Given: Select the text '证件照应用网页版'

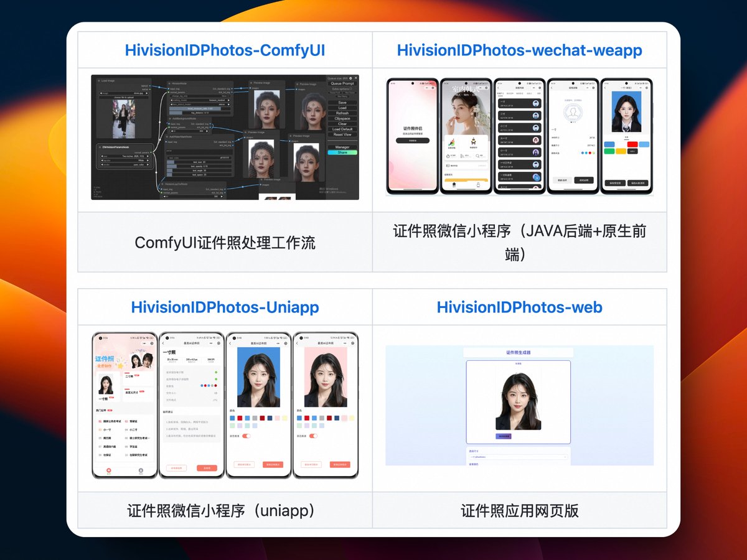Looking at the screenshot, I should click(519, 511).
